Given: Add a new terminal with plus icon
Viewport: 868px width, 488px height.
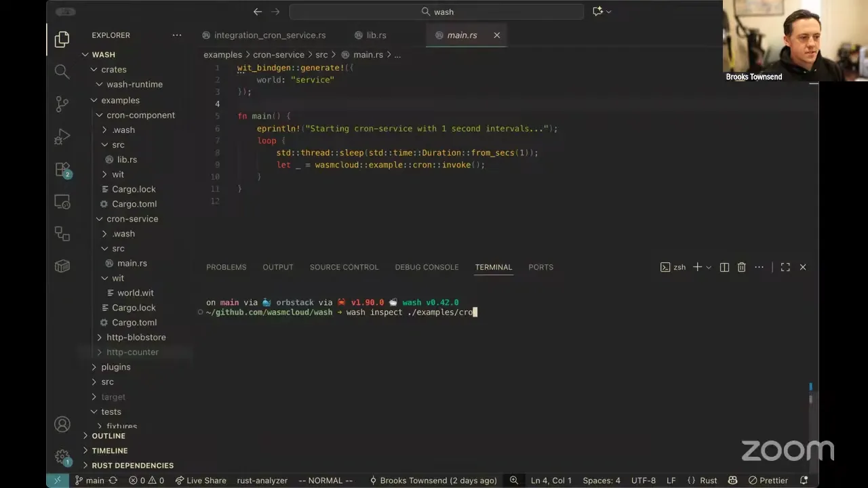Looking at the screenshot, I should pos(697,267).
